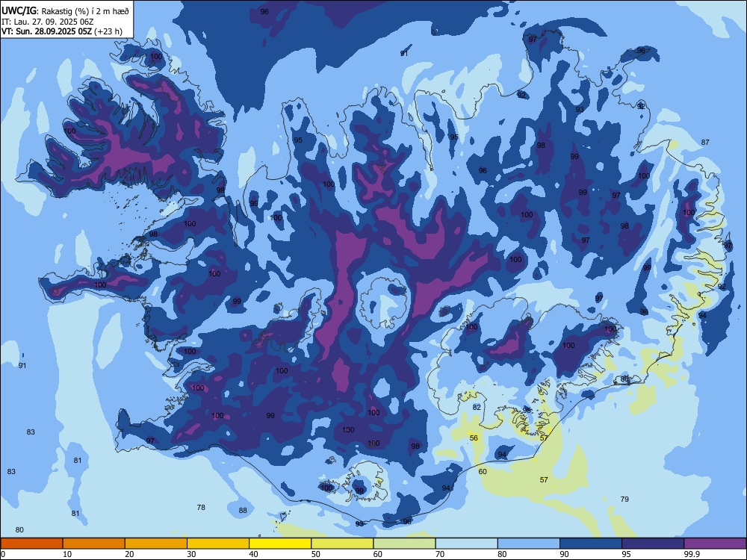Click the purple legend swatch above 99.9
This screenshot has height=560, width=747.
[715, 544]
